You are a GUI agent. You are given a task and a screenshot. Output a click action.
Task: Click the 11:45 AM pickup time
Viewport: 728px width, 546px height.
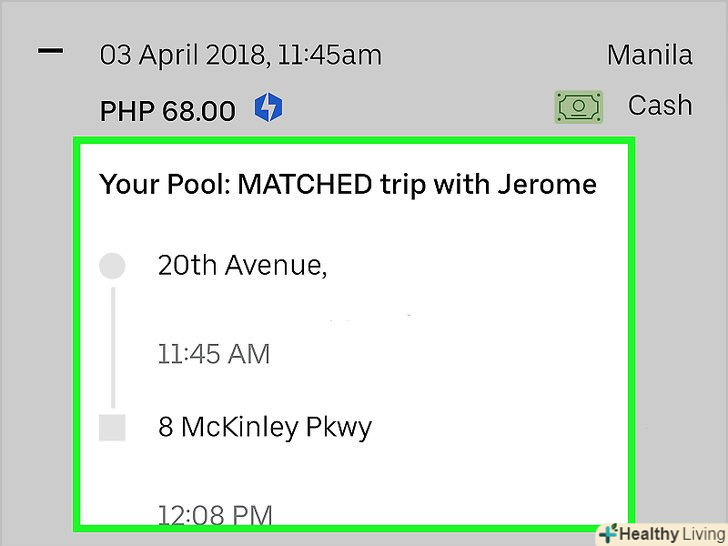(214, 354)
